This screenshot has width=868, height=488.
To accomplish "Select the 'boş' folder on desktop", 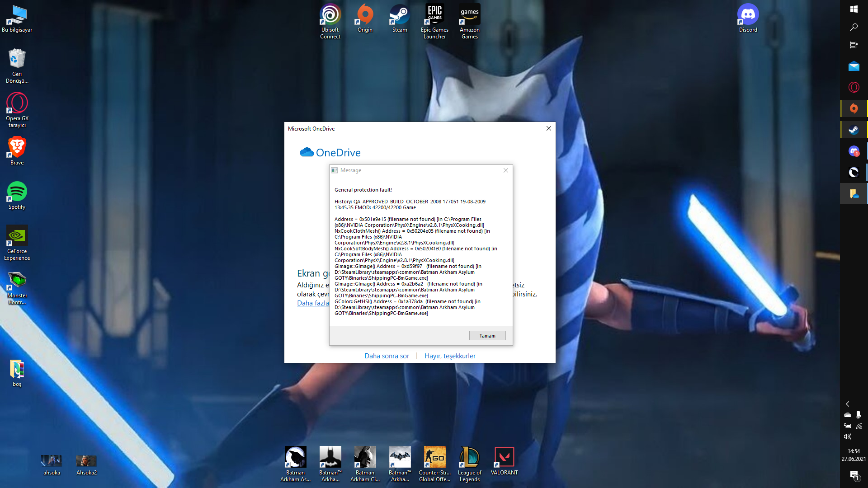I will (17, 373).
